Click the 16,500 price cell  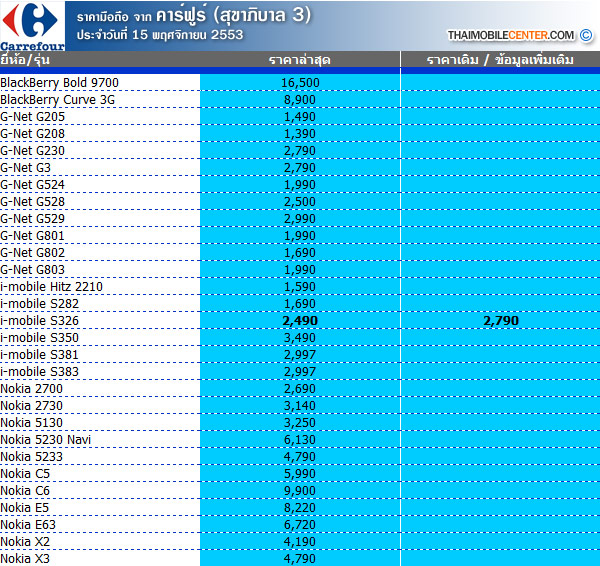[300, 83]
